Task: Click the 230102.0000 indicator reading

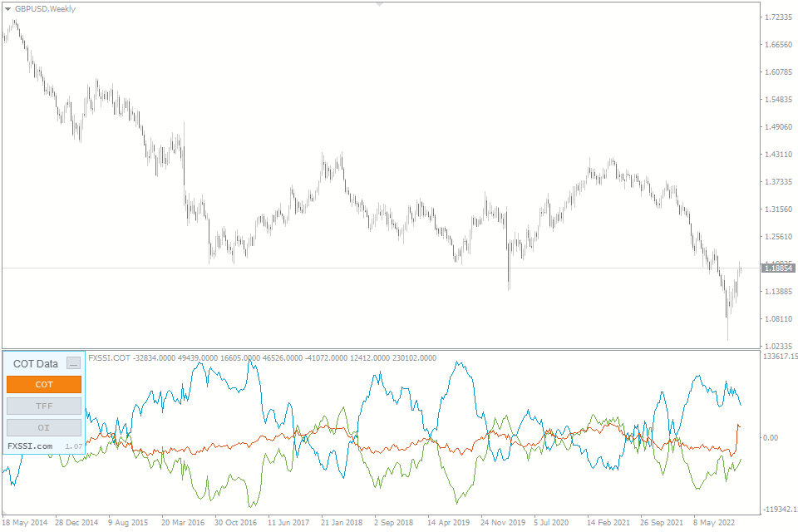Action: [413, 357]
